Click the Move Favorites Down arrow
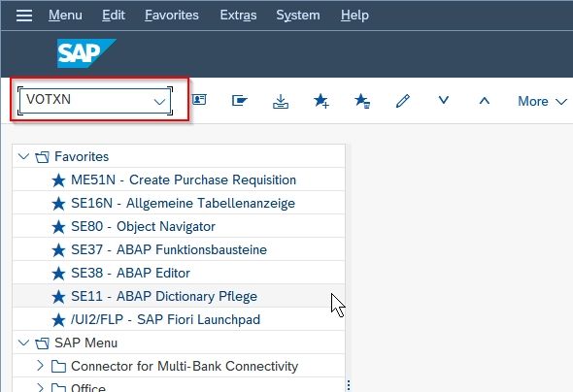 coord(444,100)
